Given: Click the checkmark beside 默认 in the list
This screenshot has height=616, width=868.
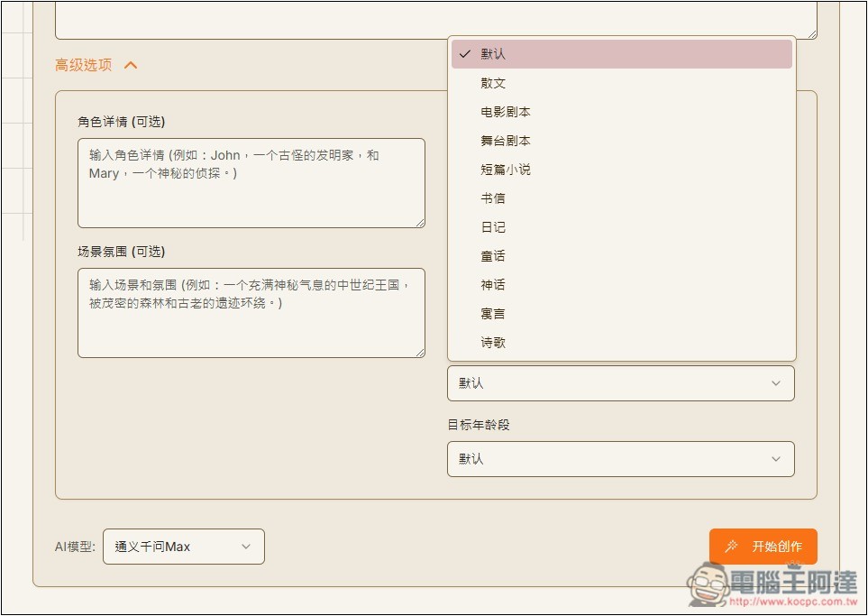Looking at the screenshot, I should click(x=465, y=54).
